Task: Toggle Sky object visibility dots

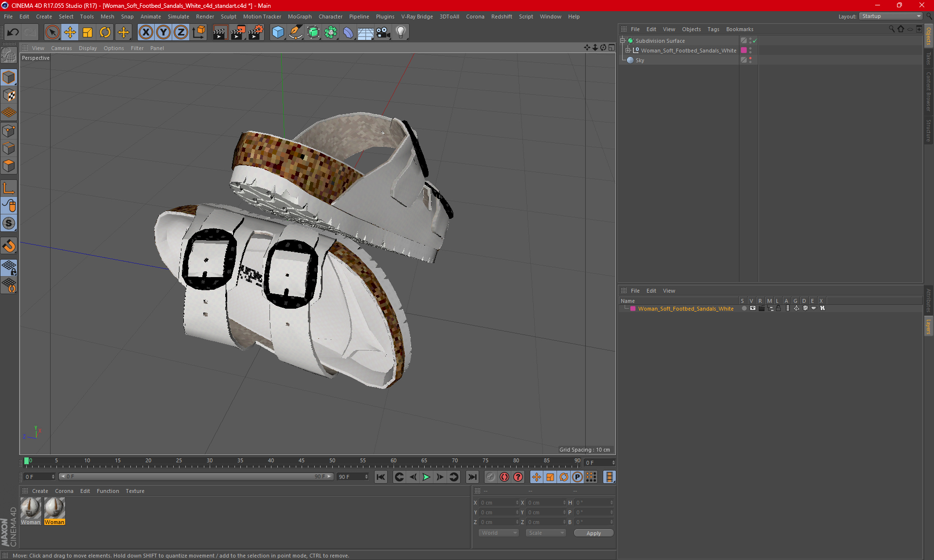Action: [751, 60]
